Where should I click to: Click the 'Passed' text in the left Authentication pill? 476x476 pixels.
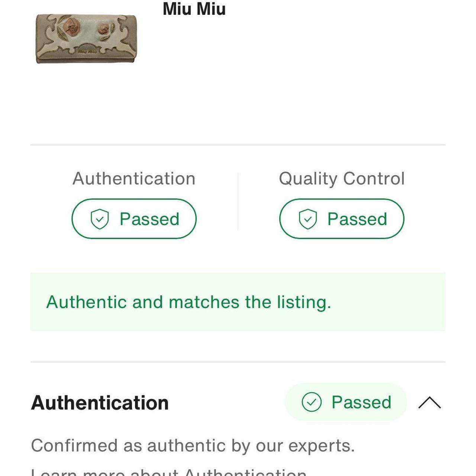tap(149, 219)
